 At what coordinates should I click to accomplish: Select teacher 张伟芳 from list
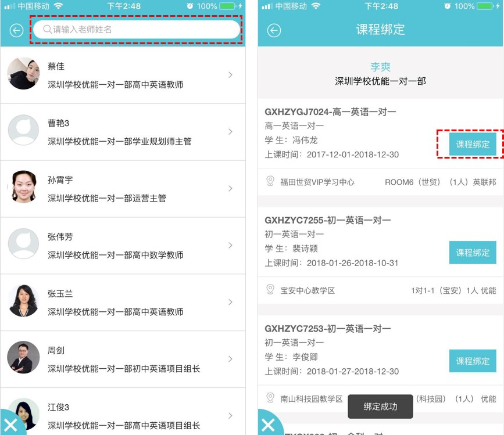115,246
